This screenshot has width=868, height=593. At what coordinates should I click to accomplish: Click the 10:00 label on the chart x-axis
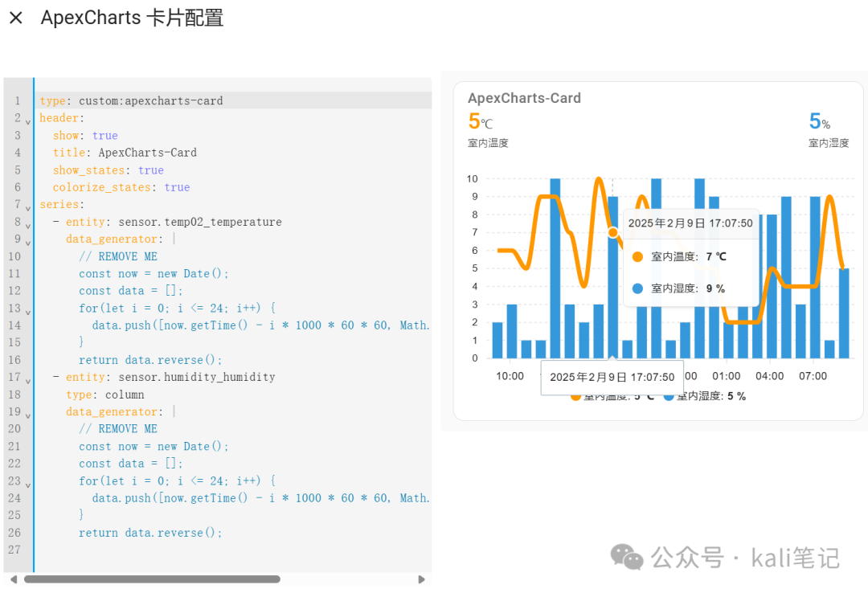pos(510,377)
